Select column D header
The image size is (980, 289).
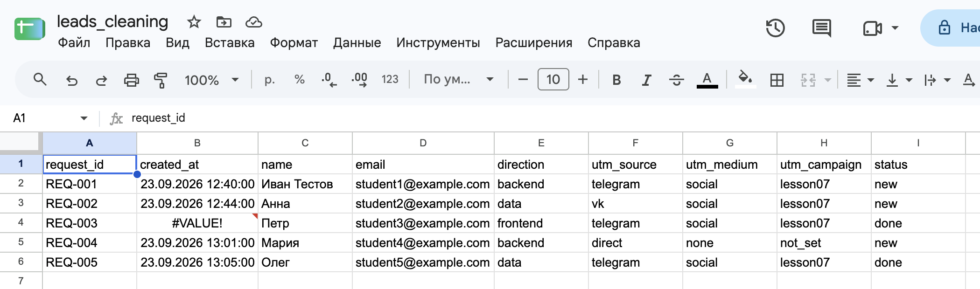pyautogui.click(x=423, y=143)
